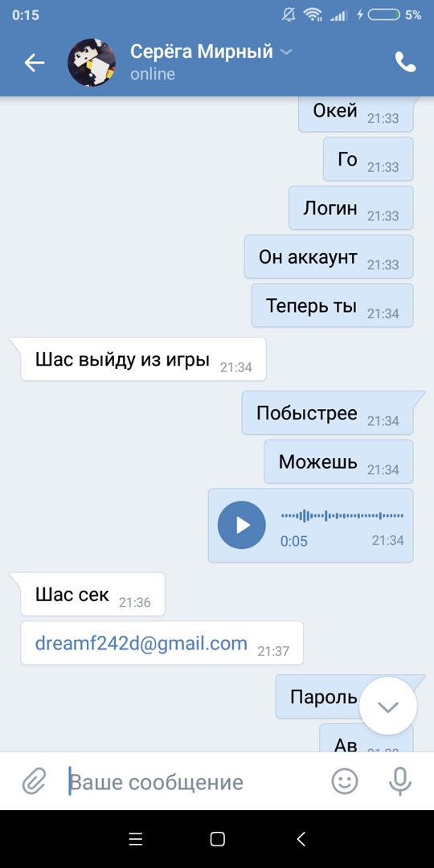Open Серёга Мирный profile avatar

coord(92,63)
